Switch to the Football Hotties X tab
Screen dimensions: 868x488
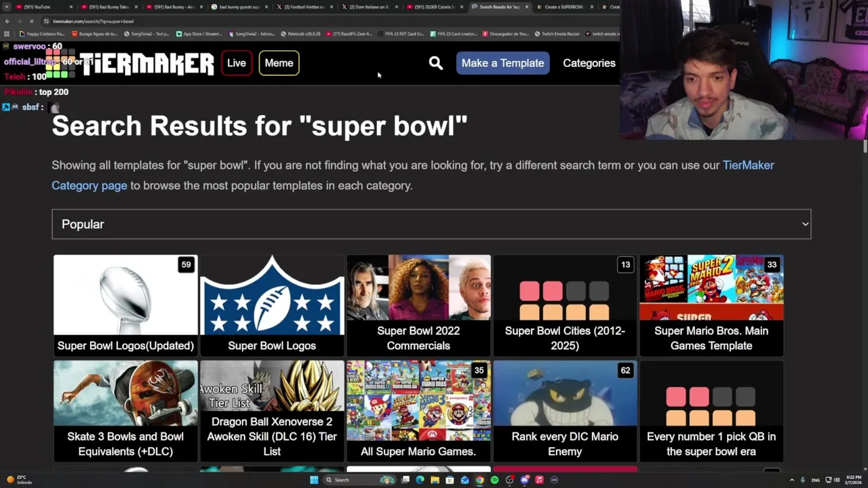304,7
